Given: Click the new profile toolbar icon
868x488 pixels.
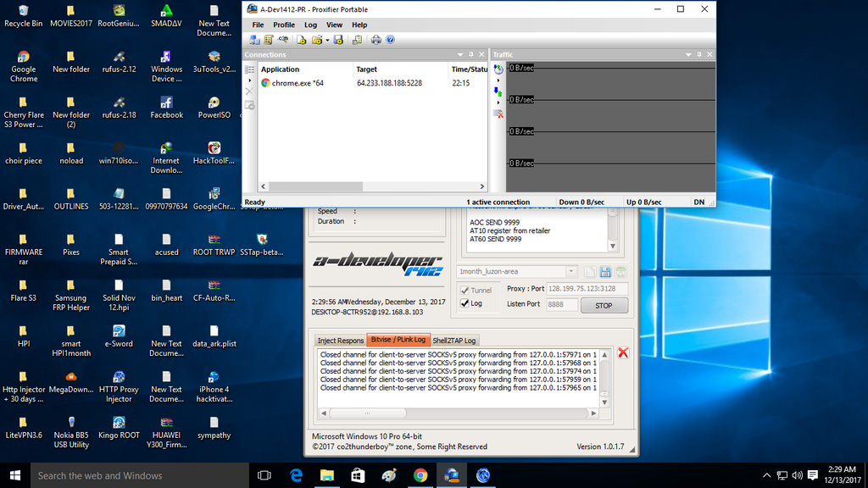Looking at the screenshot, I should (301, 40).
